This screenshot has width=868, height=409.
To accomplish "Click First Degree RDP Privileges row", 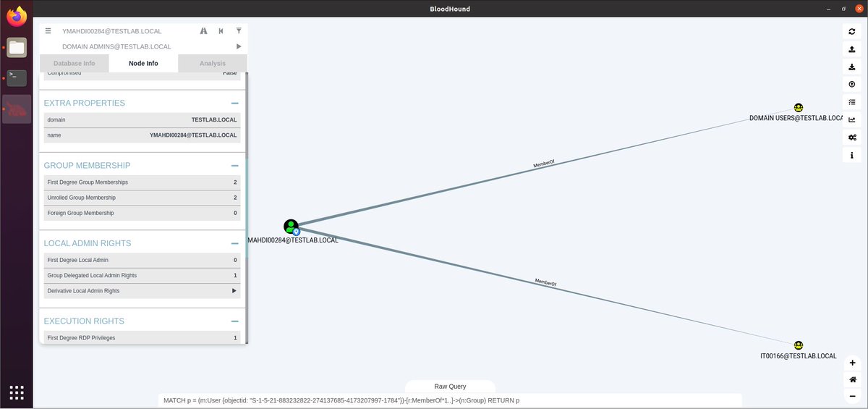I will [142, 338].
